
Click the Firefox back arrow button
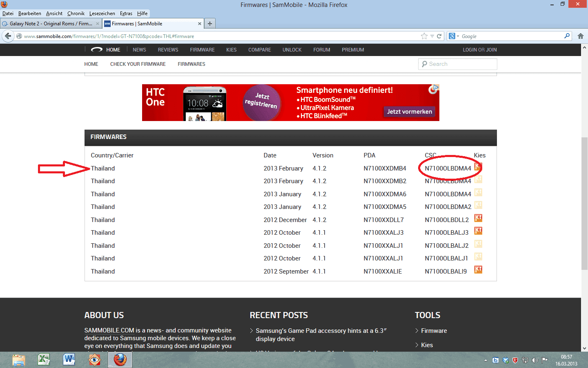[x=8, y=36]
